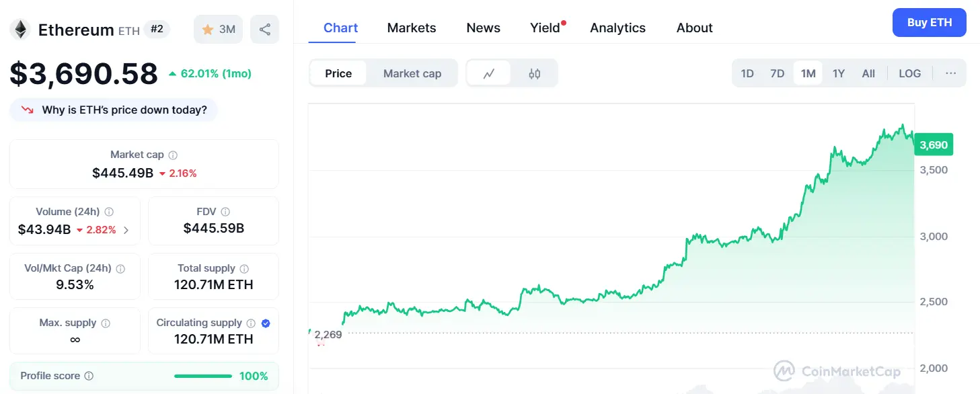The width and height of the screenshot is (980, 394).
Task: Toggle chart to Market cap view
Action: click(x=412, y=73)
